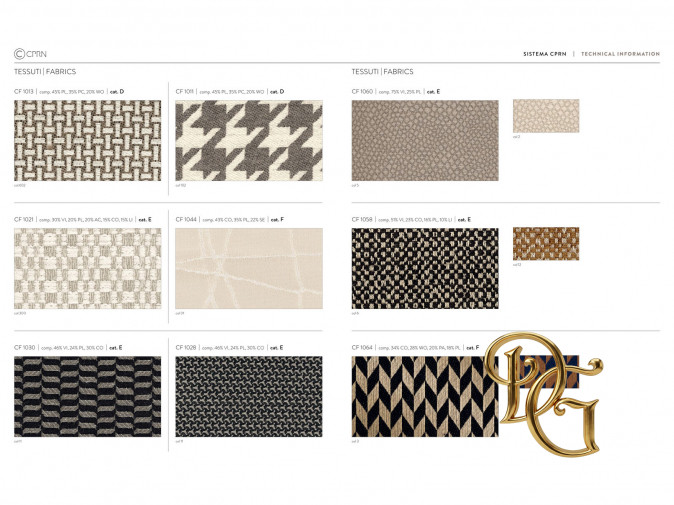674x505 pixels.
Task: Click the CF 1013 code label text
Action: tap(24, 91)
